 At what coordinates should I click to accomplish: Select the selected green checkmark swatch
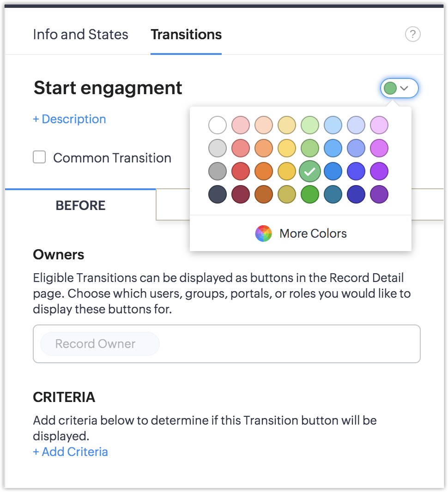pos(310,171)
